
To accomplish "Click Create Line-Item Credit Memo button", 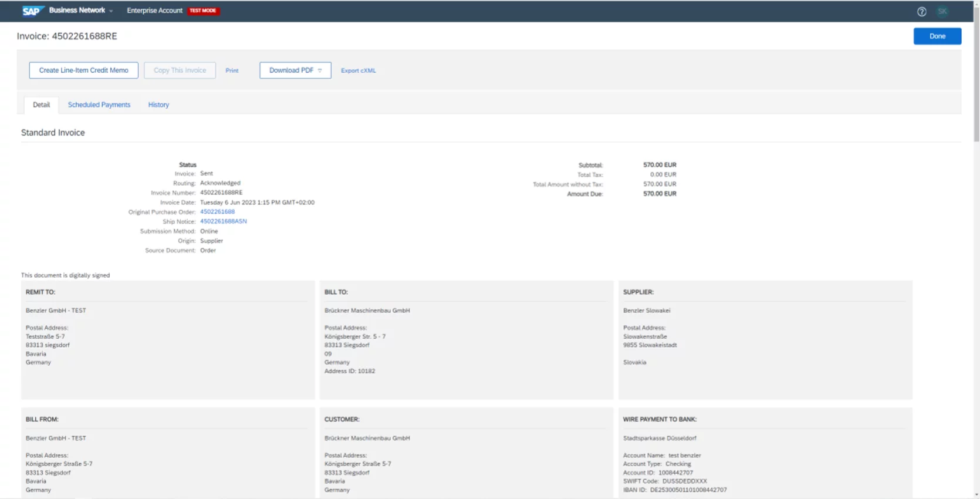I will tap(83, 70).
